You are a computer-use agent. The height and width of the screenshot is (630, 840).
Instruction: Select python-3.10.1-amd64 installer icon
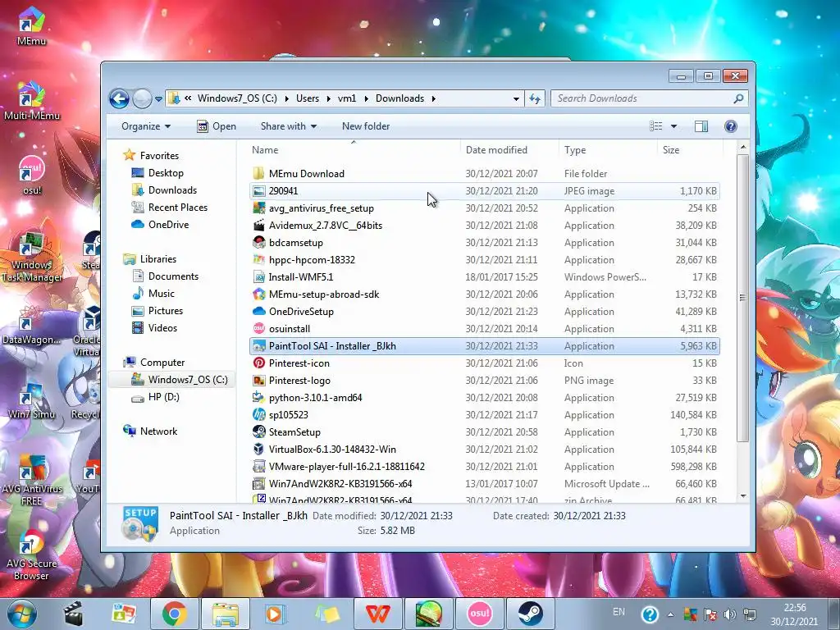coord(258,398)
